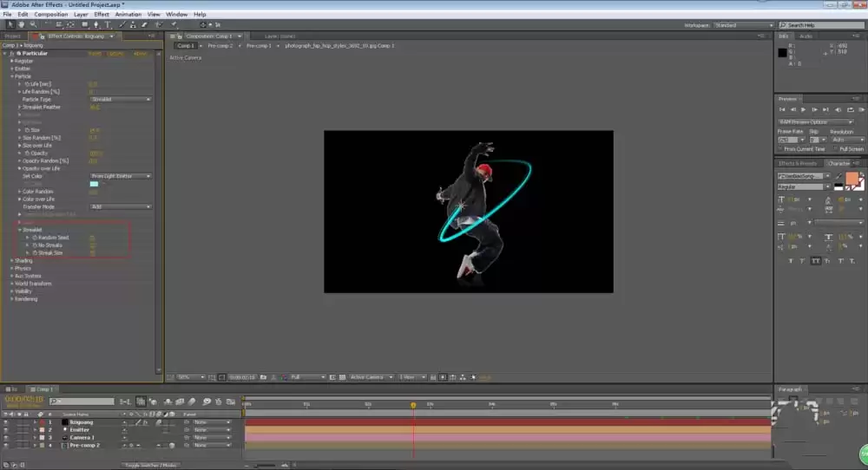Select the Puppet Pin tool
This screenshot has height=470, width=868.
[174, 25]
